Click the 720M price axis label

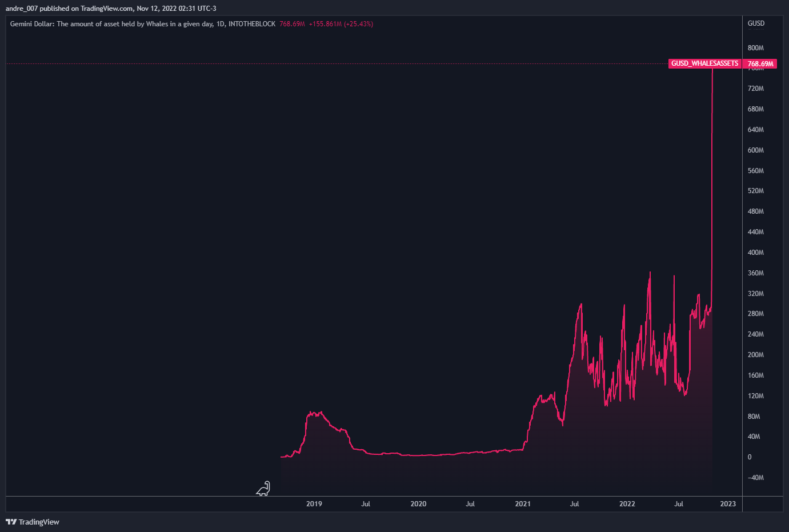(755, 89)
